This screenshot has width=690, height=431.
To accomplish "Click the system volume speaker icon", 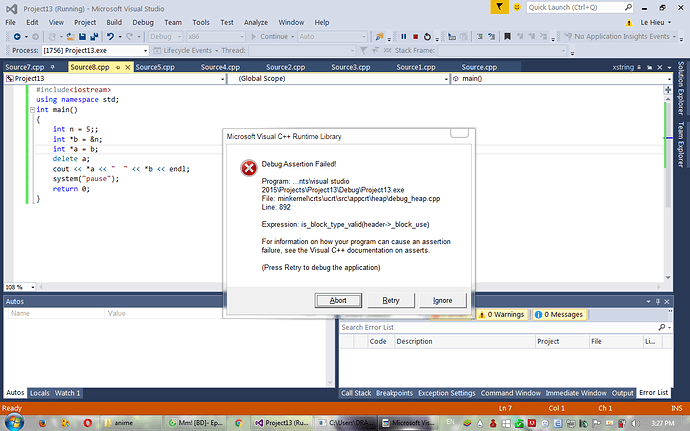I will pyautogui.click(x=634, y=424).
